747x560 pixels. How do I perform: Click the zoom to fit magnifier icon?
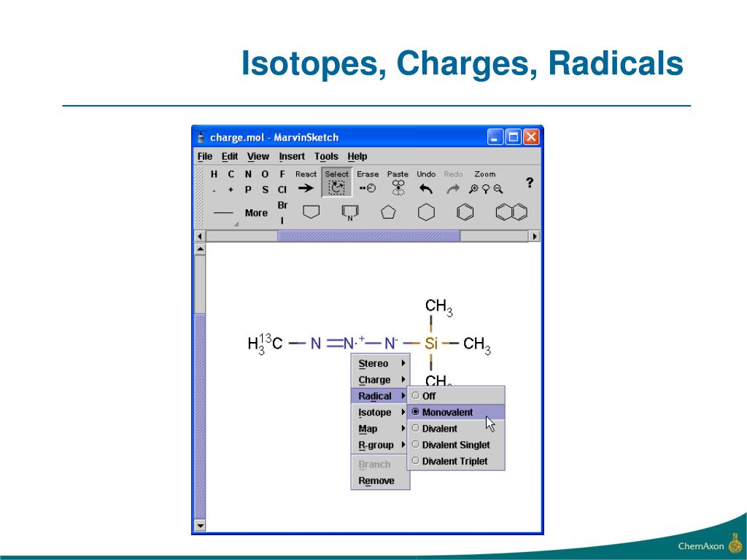pos(485,189)
